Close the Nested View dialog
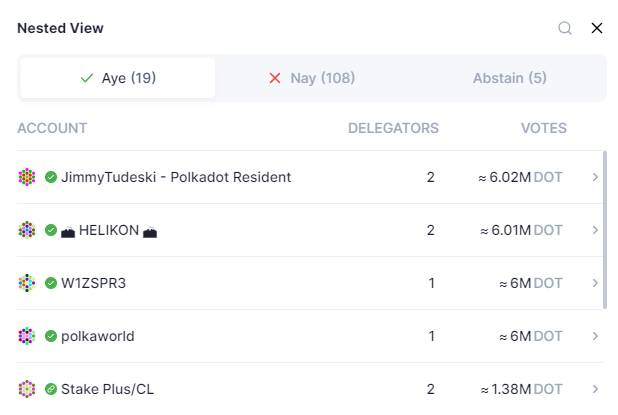The height and width of the screenshot is (415, 618). [597, 28]
